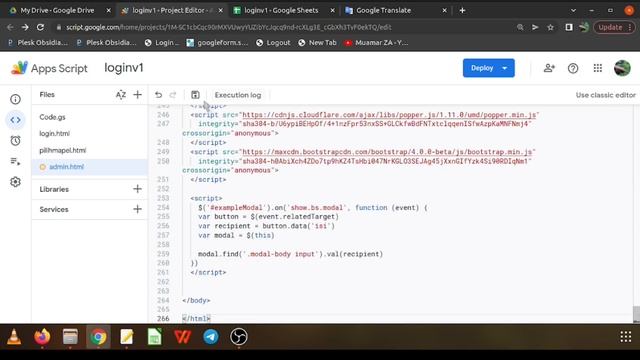This screenshot has height=360, width=640.
Task: Add a library with plus icon
Action: [x=138, y=189]
